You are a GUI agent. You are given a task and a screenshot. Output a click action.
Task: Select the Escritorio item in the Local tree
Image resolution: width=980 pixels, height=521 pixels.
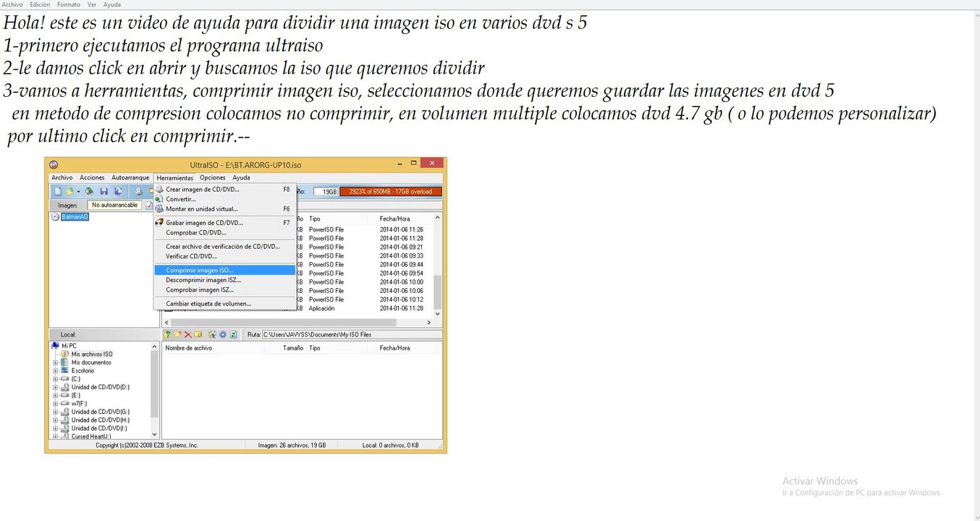83,370
